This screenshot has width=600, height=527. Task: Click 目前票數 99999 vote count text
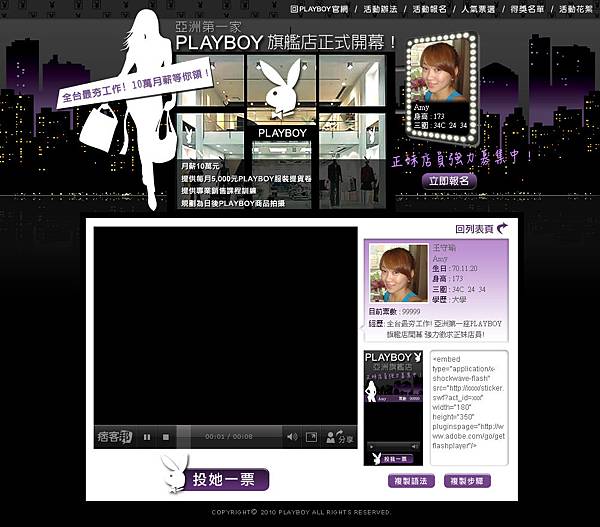(394, 312)
